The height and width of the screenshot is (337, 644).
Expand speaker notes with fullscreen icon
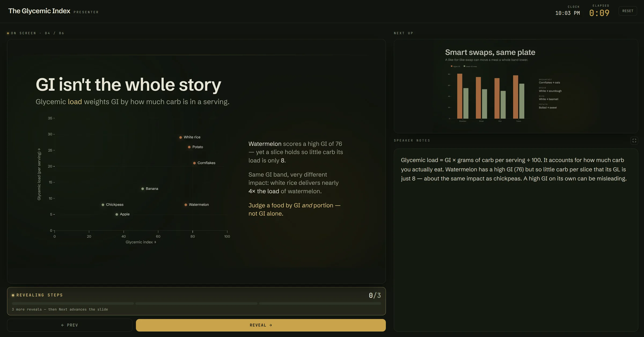pos(634,140)
